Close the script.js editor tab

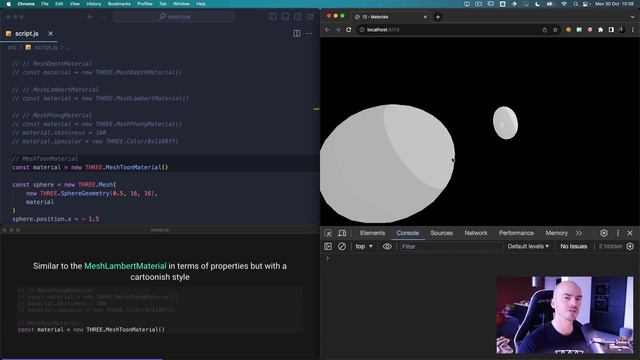51,33
